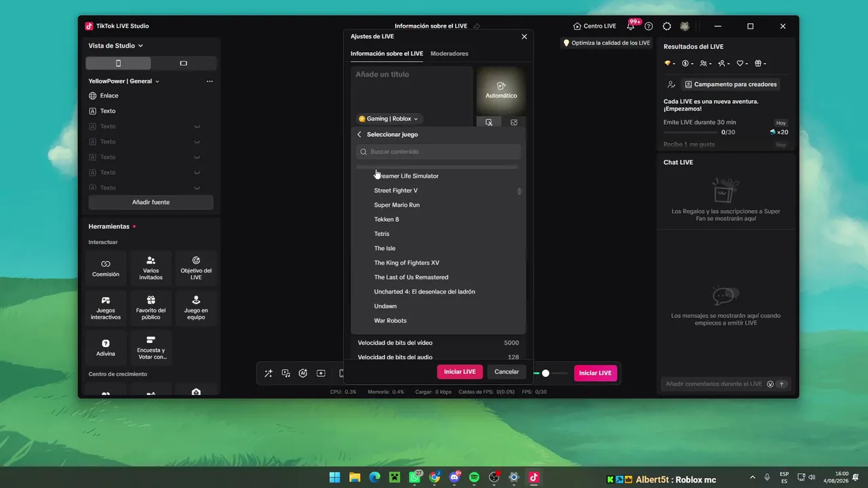
Task: Show the first hidden Texto source
Action: [x=197, y=127]
